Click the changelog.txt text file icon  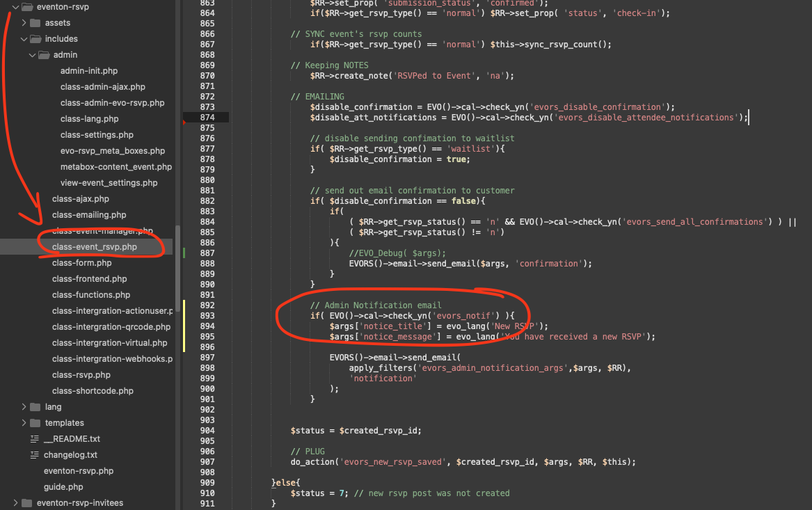tap(34, 455)
